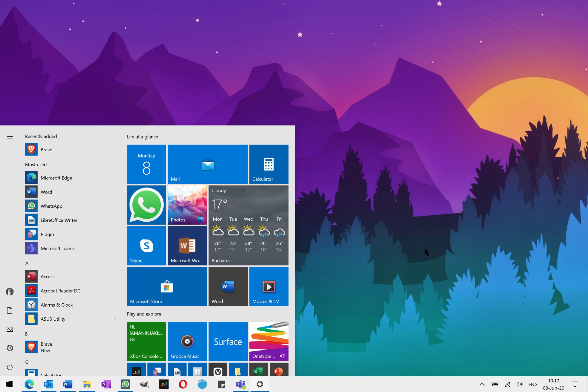588x392 pixels.
Task: Switch to Microsoft Edge on the taskbar
Action: (x=29, y=384)
